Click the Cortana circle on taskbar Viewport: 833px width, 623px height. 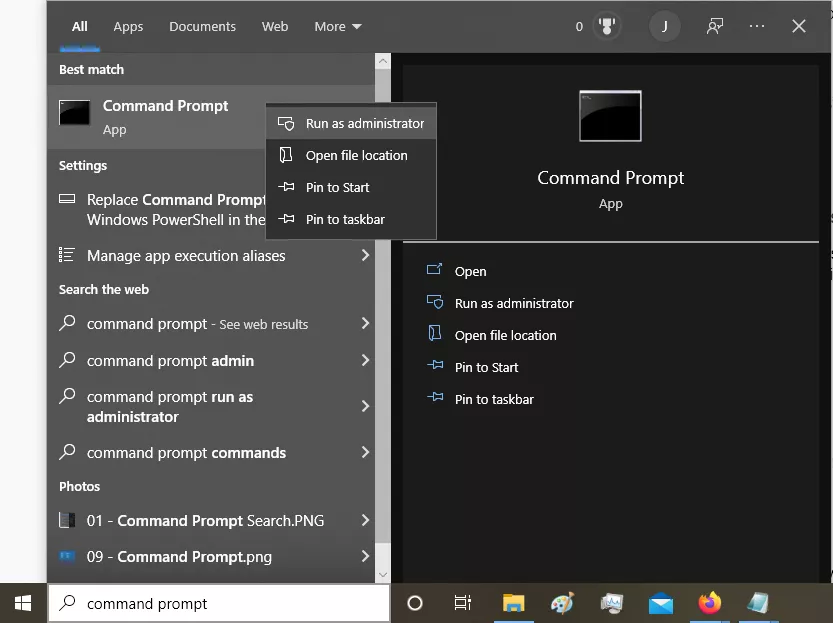click(x=415, y=603)
